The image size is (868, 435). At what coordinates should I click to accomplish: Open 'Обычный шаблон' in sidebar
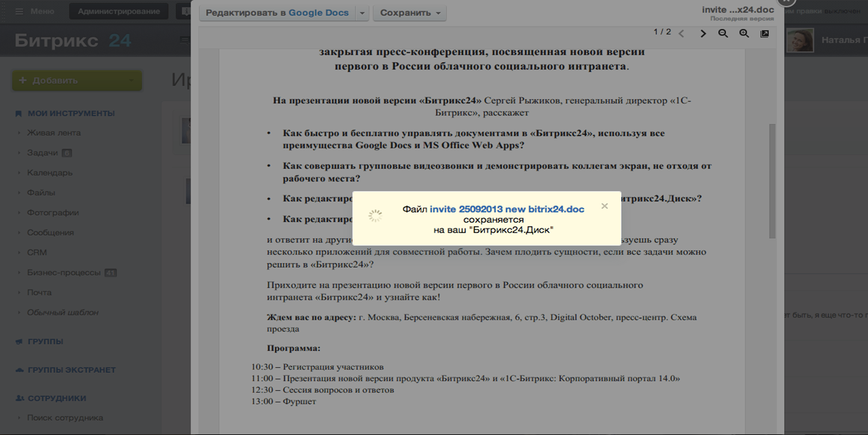pyautogui.click(x=63, y=312)
